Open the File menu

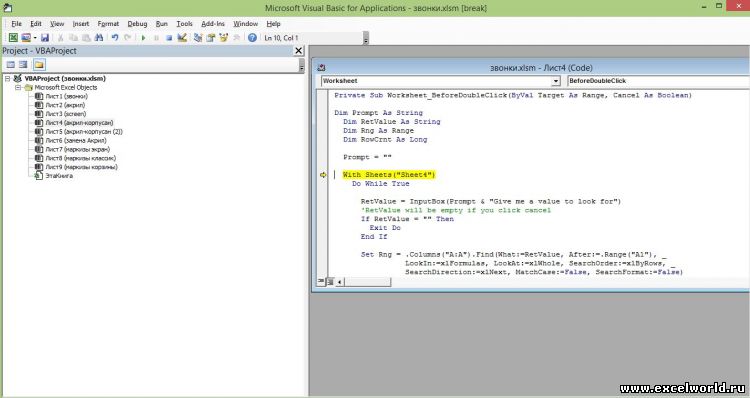pos(16,23)
